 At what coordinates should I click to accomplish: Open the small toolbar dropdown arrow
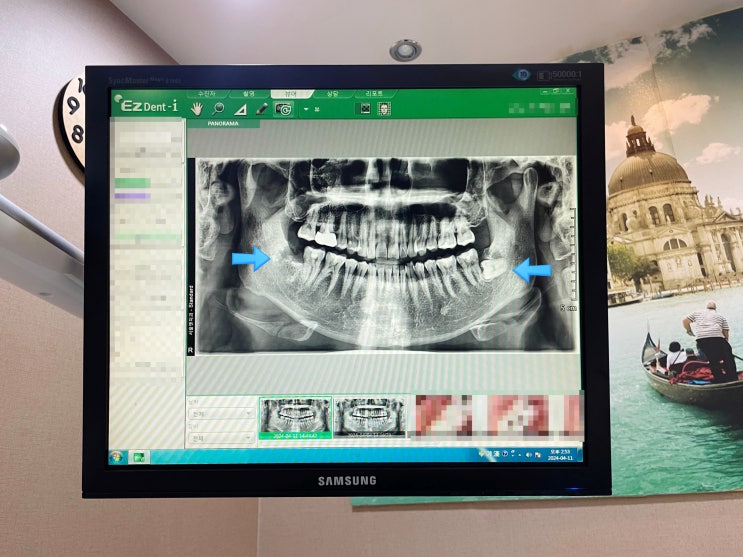(x=306, y=110)
